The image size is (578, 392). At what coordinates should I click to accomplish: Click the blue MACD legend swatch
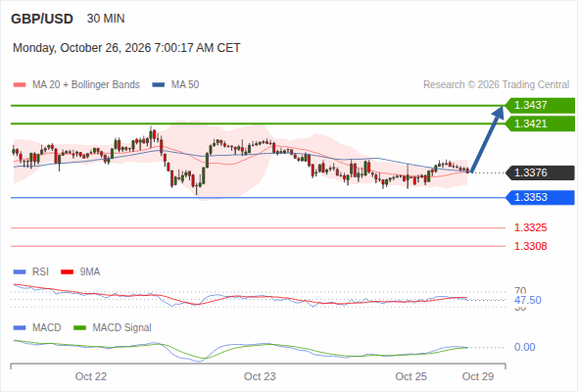[x=20, y=328]
